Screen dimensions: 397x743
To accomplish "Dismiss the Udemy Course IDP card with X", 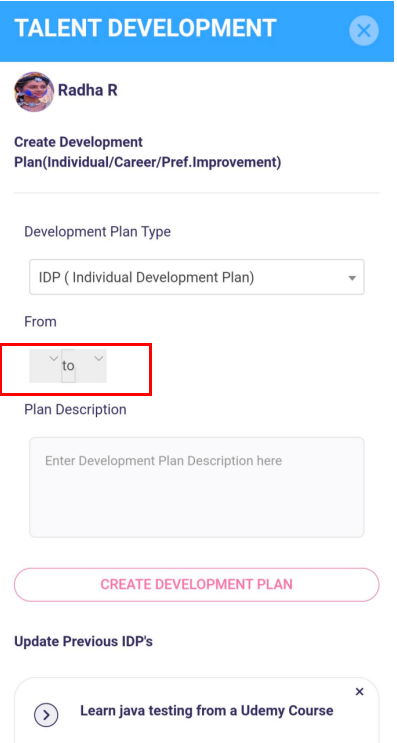I will pos(360,692).
